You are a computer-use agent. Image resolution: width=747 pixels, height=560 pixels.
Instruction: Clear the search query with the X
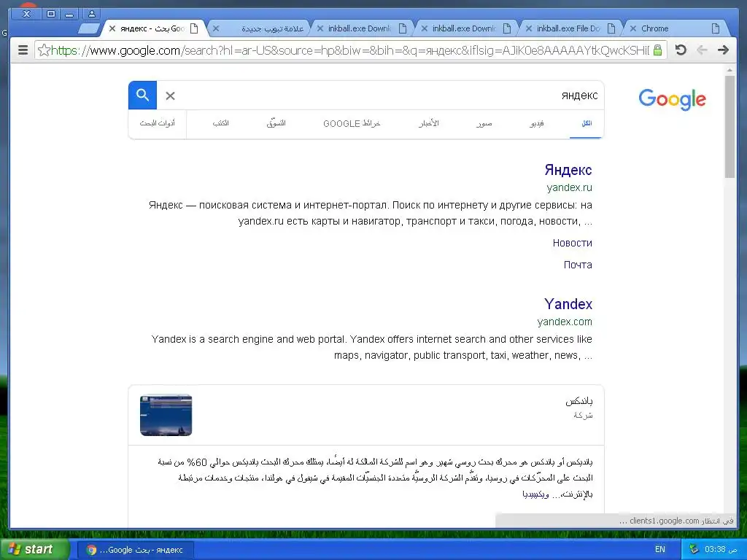coord(170,96)
